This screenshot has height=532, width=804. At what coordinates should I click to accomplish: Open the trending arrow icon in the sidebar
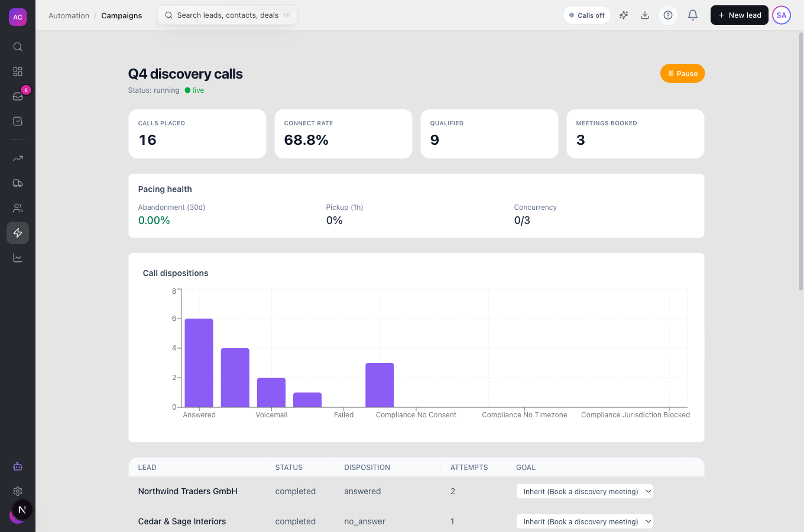(18, 158)
